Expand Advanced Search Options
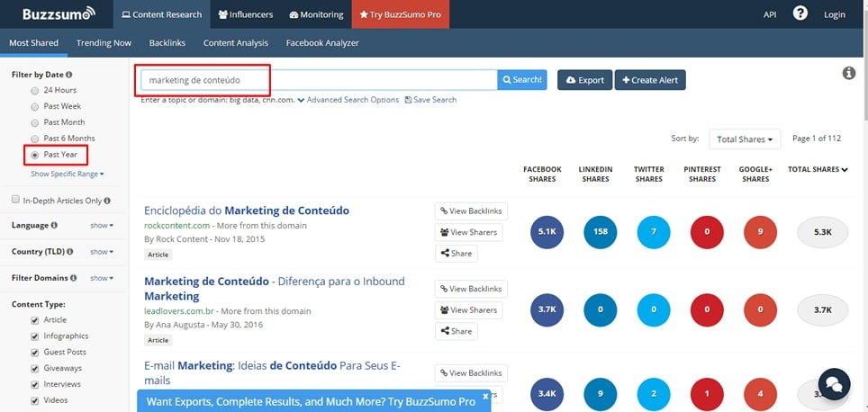Image resolution: width=868 pixels, height=412 pixels. pyautogui.click(x=348, y=100)
